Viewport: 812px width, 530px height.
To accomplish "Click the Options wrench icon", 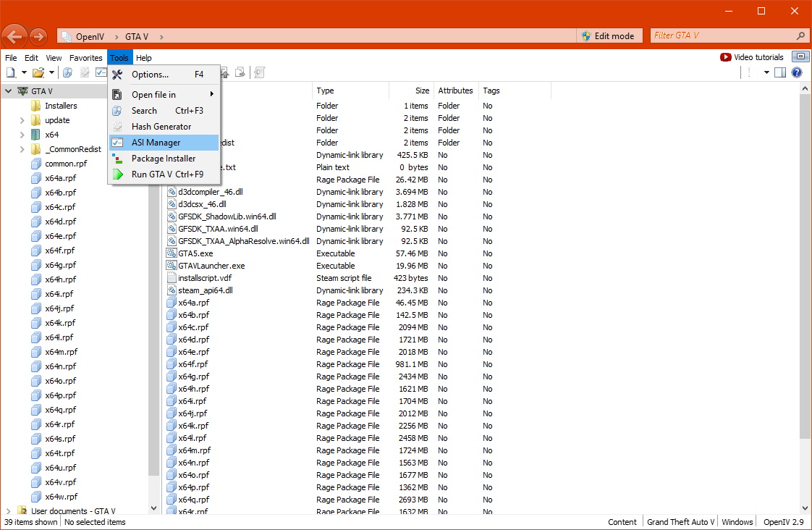I will pos(117,75).
